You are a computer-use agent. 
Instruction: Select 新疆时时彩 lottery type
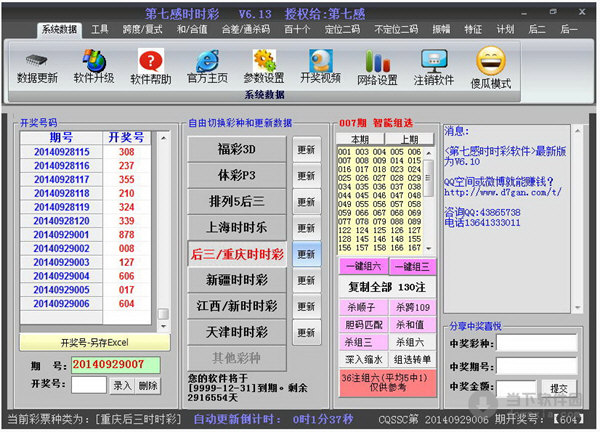click(236, 280)
